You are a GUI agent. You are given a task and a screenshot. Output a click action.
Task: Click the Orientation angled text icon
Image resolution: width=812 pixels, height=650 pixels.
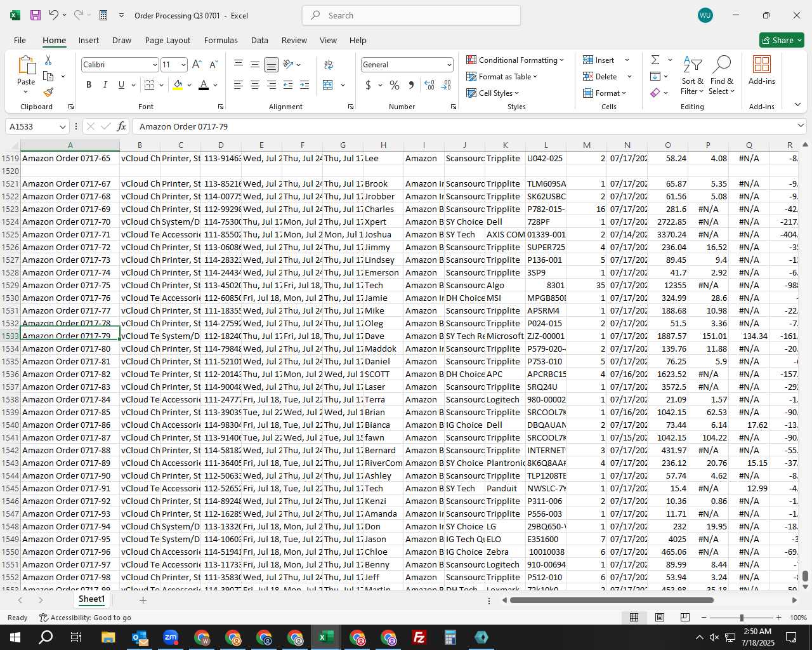(289, 64)
